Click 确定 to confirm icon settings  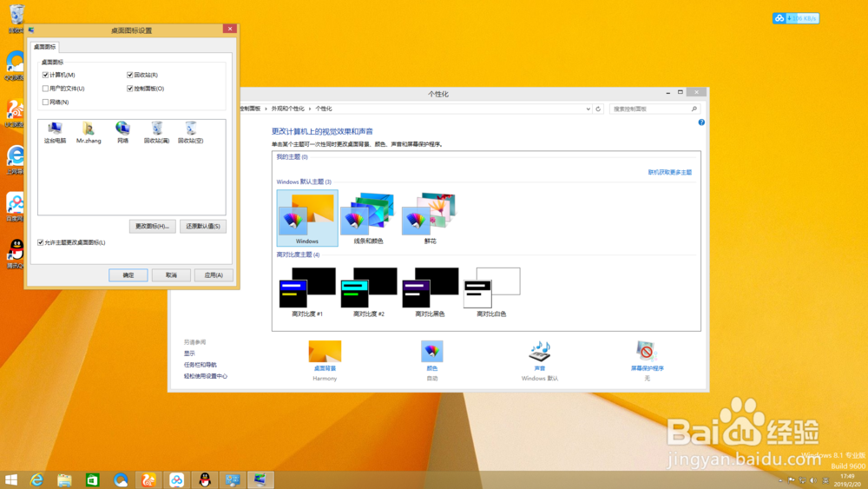pyautogui.click(x=128, y=275)
